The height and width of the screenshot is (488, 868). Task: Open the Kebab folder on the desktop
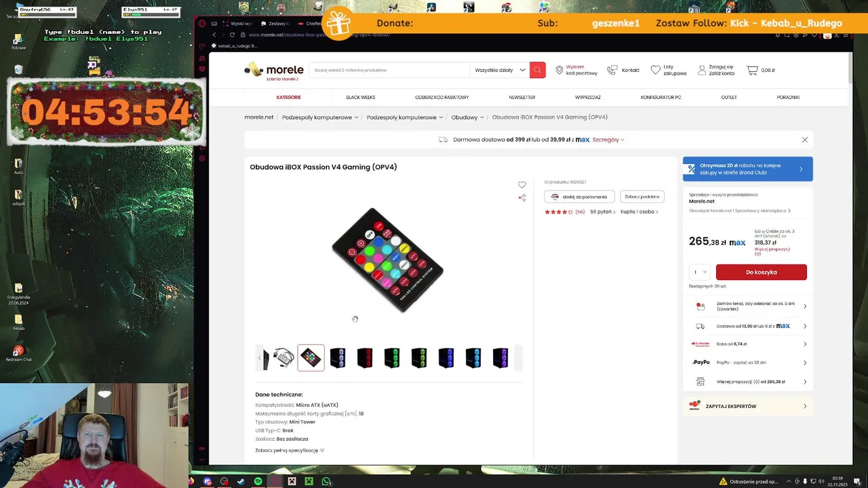[18, 321]
